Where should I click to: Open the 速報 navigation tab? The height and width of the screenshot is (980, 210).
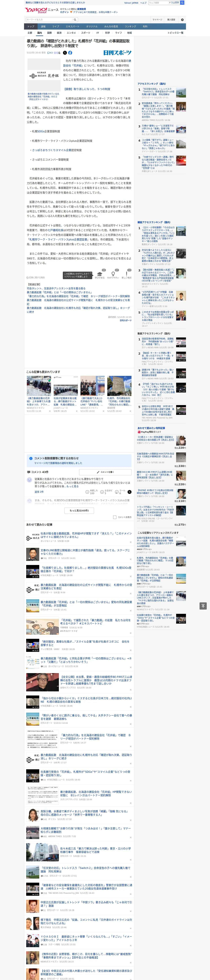tap(43, 26)
